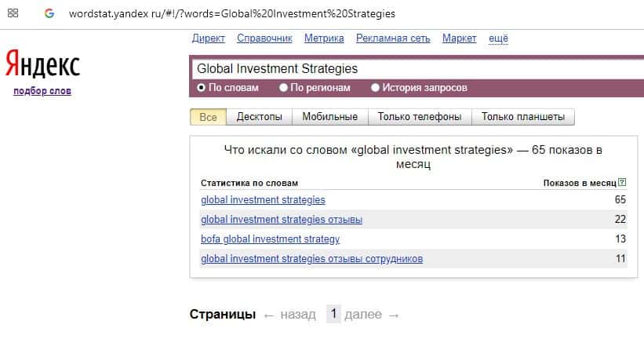This screenshot has height=339, width=644.
Task: Click the Яндекс logo
Action: 42,65
